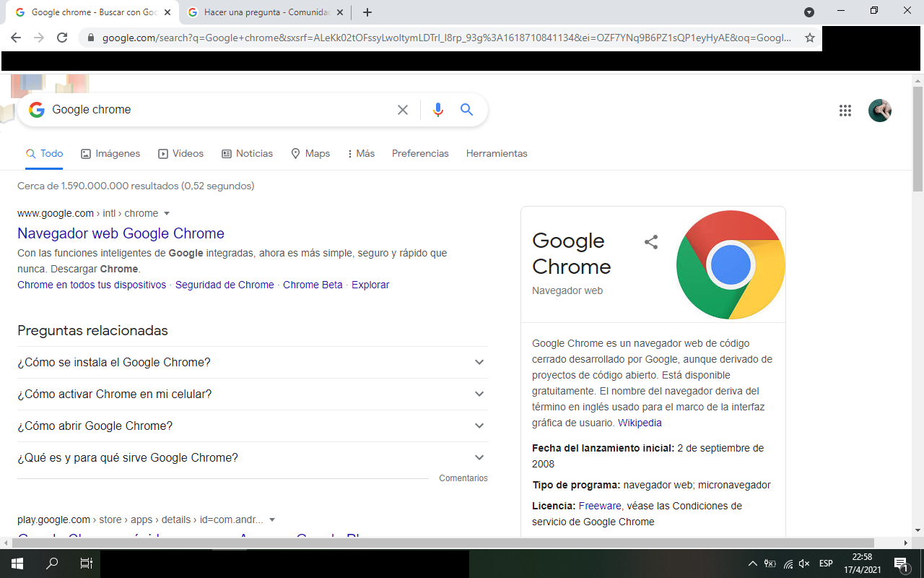Switch to the 'Hacer una pregunta - Comunidad' tab
Image resolution: width=924 pixels, height=578 pixels.
(x=266, y=12)
